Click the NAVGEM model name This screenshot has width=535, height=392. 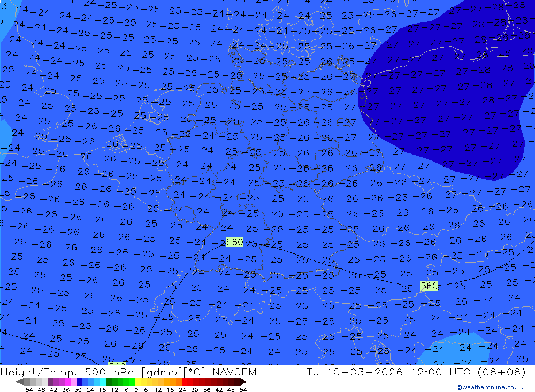click(234, 372)
